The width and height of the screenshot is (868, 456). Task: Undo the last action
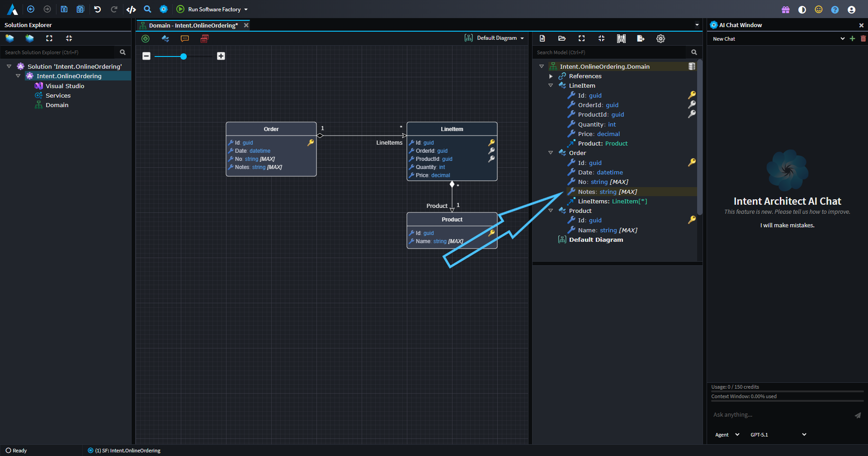pyautogui.click(x=97, y=9)
